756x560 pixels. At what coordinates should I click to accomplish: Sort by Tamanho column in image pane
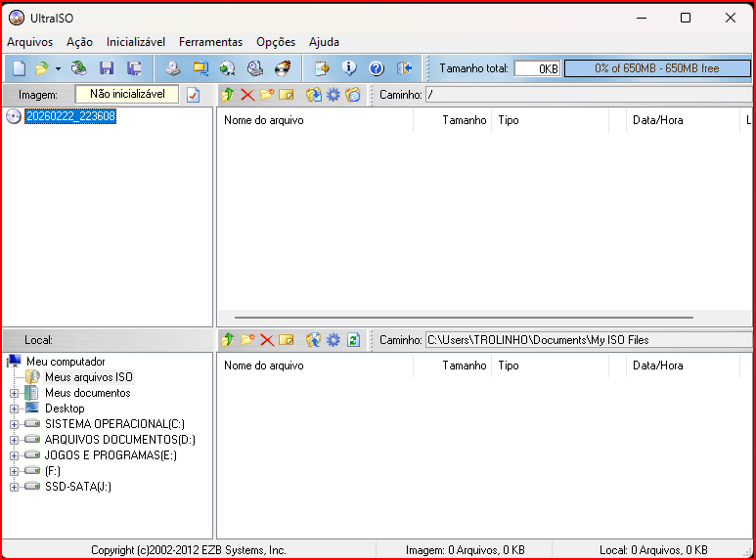[463, 120]
